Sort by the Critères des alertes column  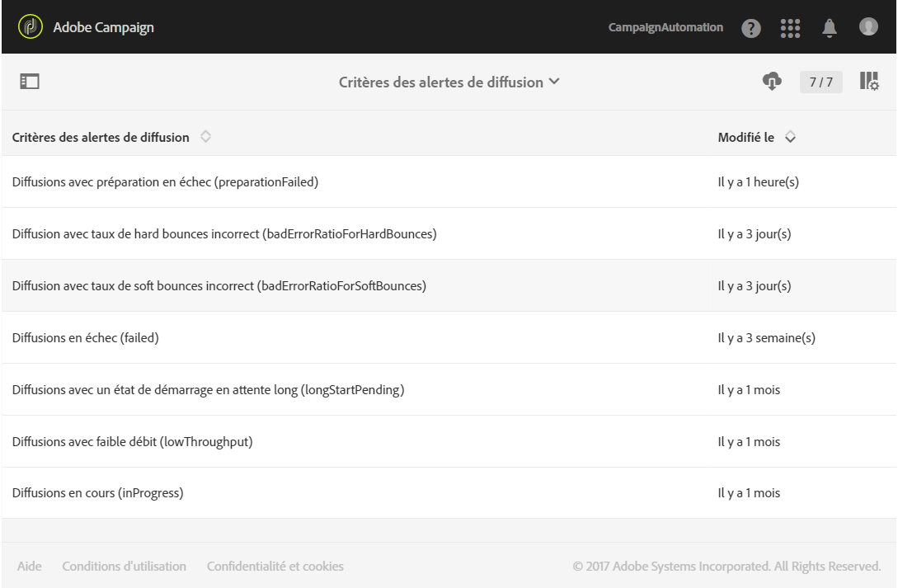(x=205, y=137)
